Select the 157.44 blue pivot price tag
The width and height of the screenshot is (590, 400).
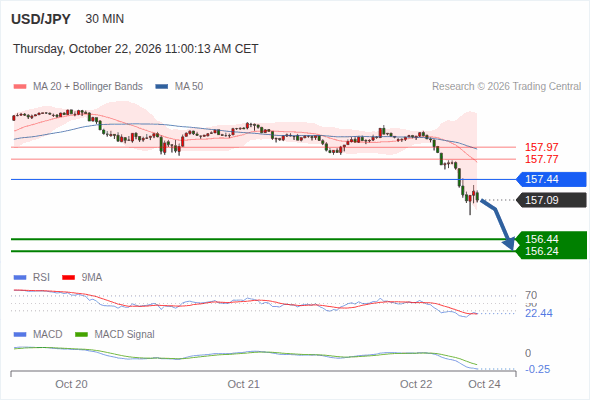[x=551, y=179]
